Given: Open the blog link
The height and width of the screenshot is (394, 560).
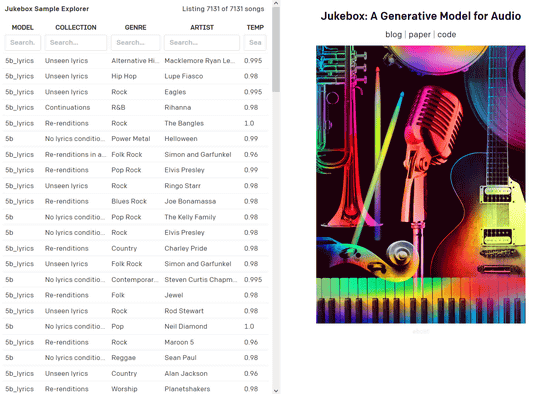Looking at the screenshot, I should pyautogui.click(x=393, y=35).
